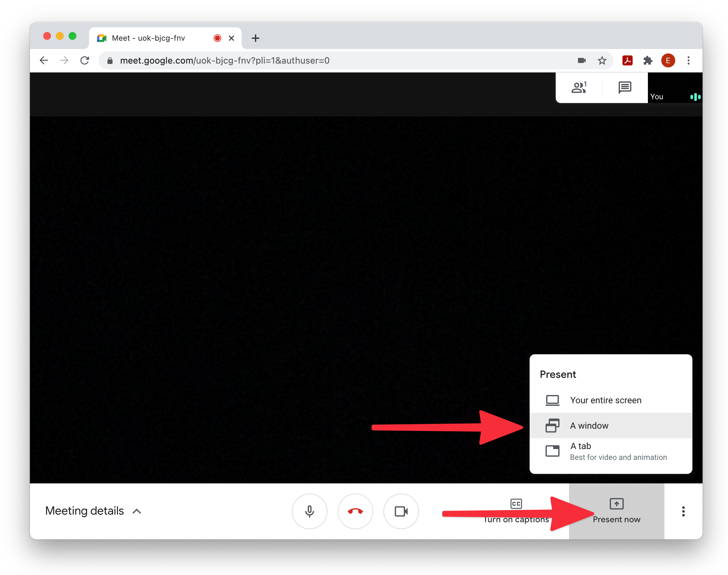Open the participants people panel
Viewport: 728px width, 575px height.
[579, 87]
